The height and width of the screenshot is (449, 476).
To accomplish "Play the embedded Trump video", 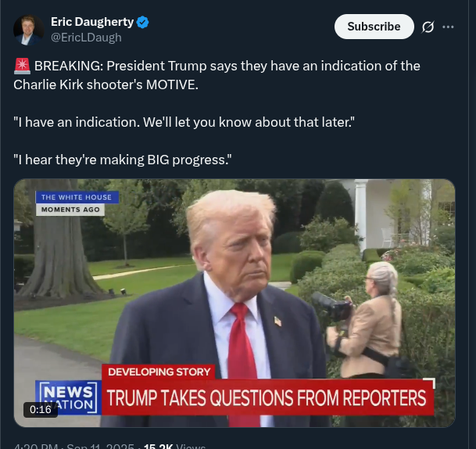I will [234, 303].
